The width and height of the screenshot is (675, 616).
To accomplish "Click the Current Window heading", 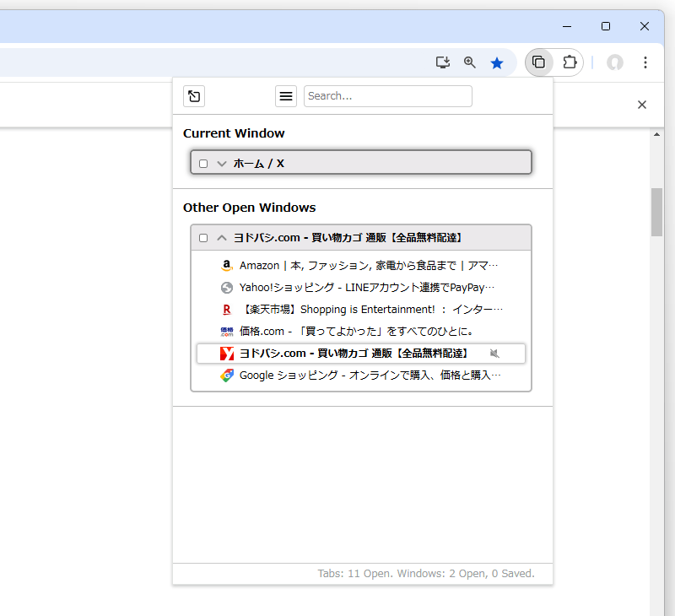I will (x=234, y=133).
